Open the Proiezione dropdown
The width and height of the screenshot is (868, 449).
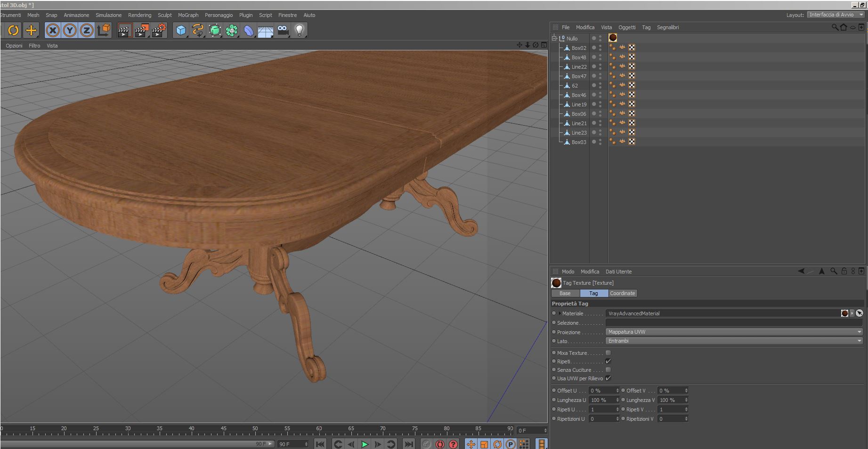(x=734, y=332)
